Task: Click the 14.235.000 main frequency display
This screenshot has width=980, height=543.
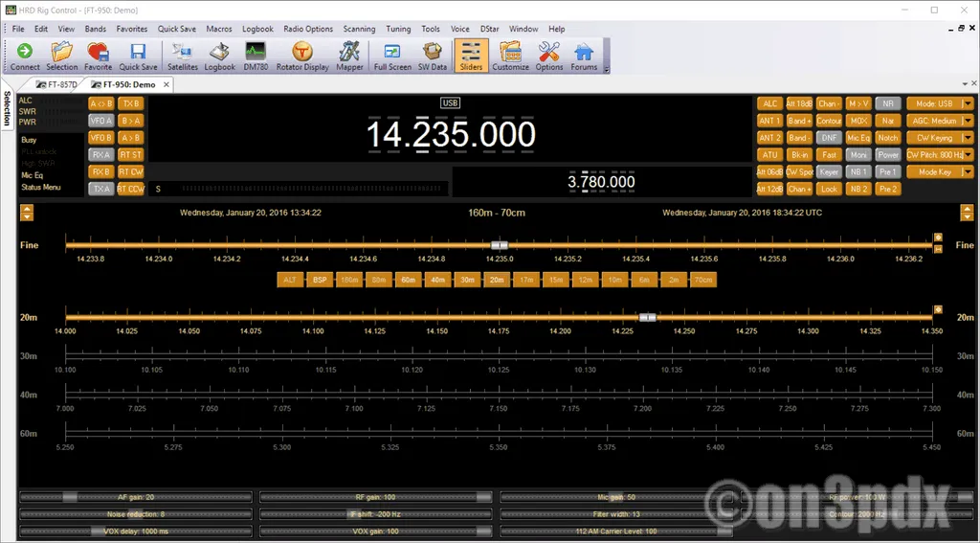Action: point(451,135)
